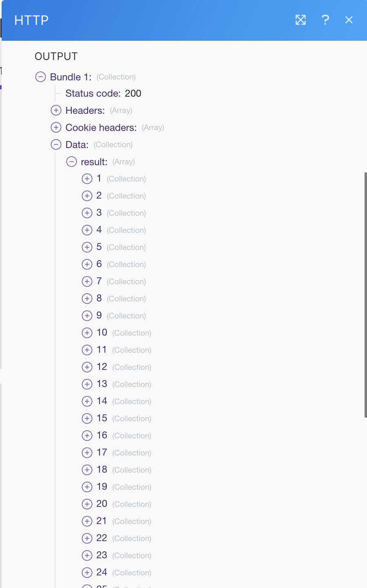Expand the panel to full screen
Viewport: 367px width, 588px height.
tap(301, 20)
